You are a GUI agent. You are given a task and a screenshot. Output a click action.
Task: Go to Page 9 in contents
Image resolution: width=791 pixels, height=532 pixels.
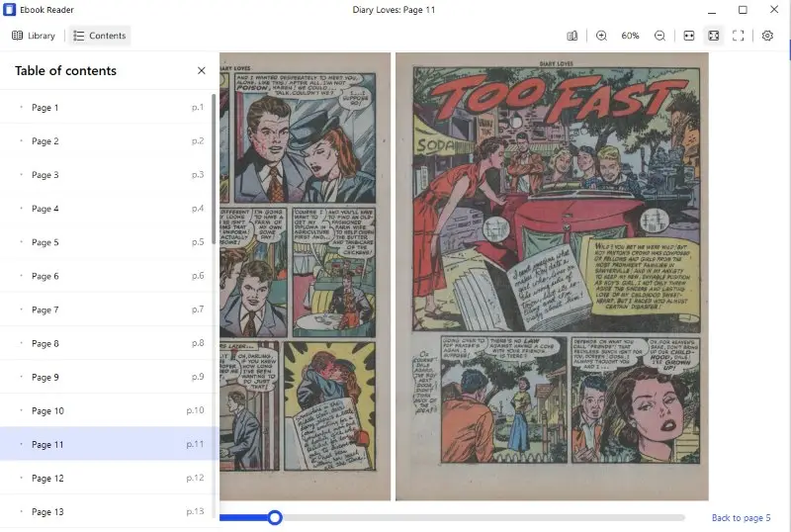(x=106, y=377)
